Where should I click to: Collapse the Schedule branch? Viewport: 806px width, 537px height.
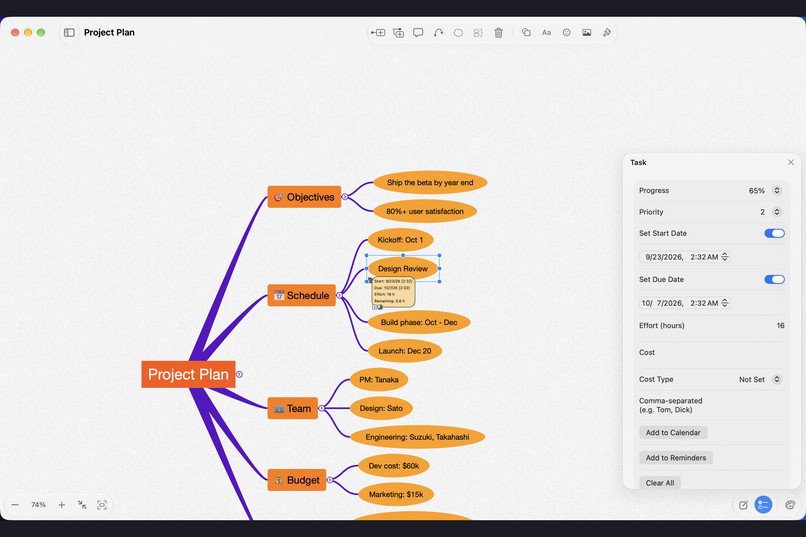(x=339, y=295)
